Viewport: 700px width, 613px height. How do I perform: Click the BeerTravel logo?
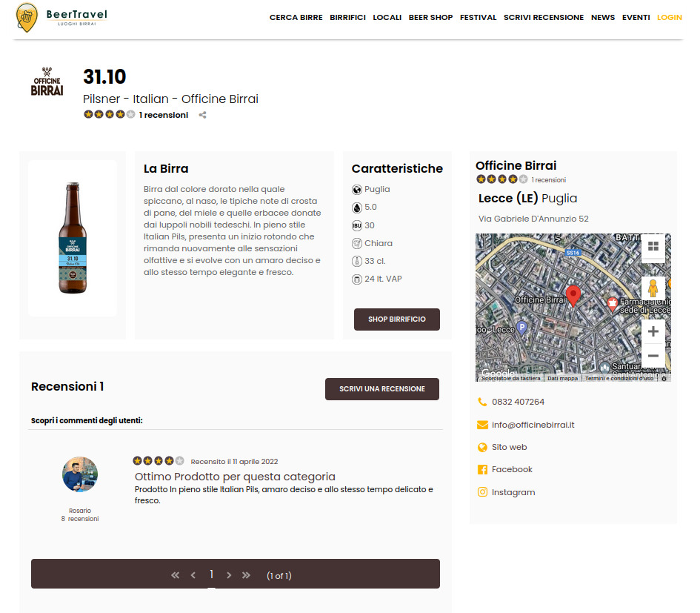point(61,18)
